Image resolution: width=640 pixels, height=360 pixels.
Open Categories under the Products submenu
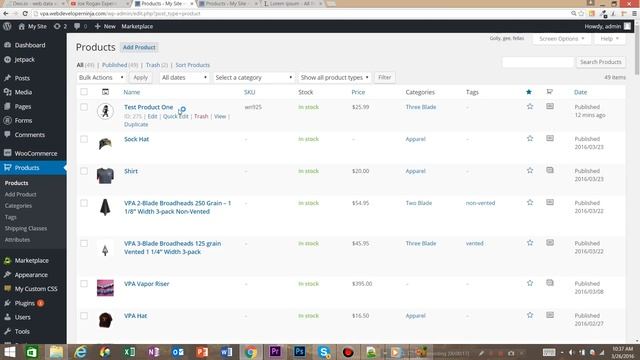point(18,206)
